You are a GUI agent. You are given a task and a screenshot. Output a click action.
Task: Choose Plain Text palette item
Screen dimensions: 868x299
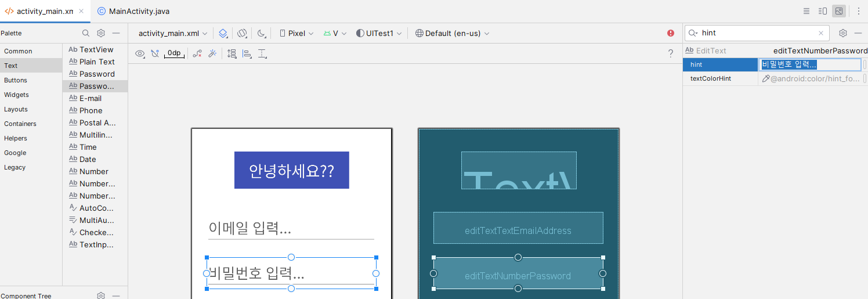[x=95, y=62]
